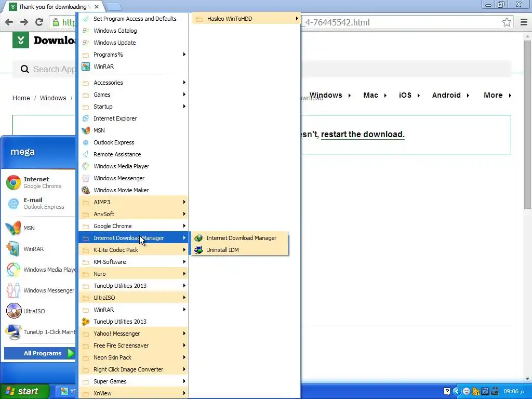Image resolution: width=532 pixels, height=399 pixels.
Task: Open TuneUp 1-Click Maintenance shortcut
Action: [x=40, y=332]
